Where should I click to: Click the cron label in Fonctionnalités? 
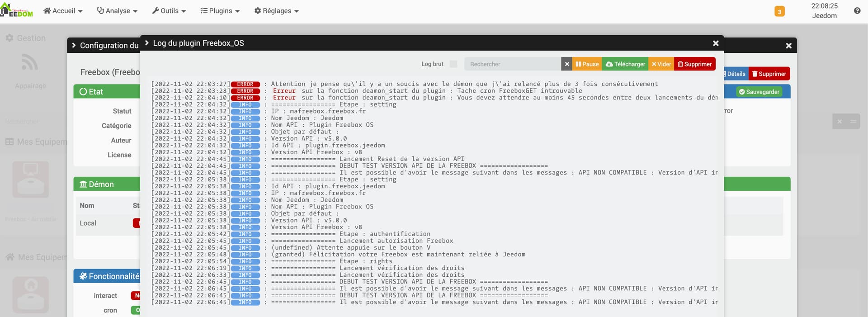tap(110, 310)
